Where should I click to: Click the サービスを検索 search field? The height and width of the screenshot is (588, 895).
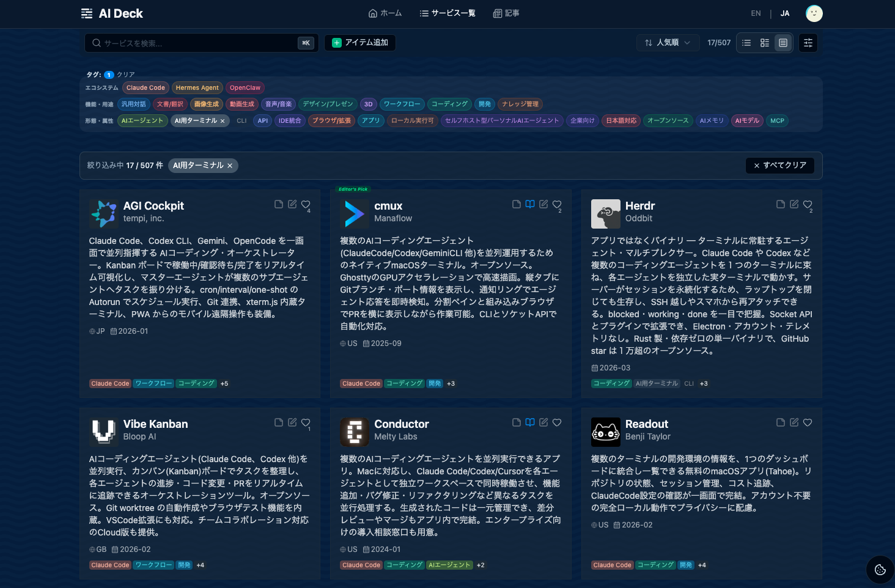(x=201, y=43)
